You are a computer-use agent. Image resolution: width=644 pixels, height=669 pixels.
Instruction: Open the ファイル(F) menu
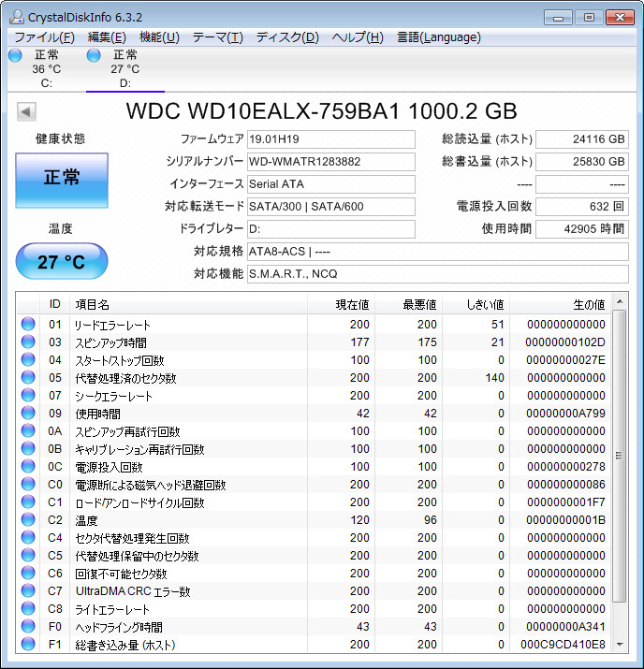[44, 37]
